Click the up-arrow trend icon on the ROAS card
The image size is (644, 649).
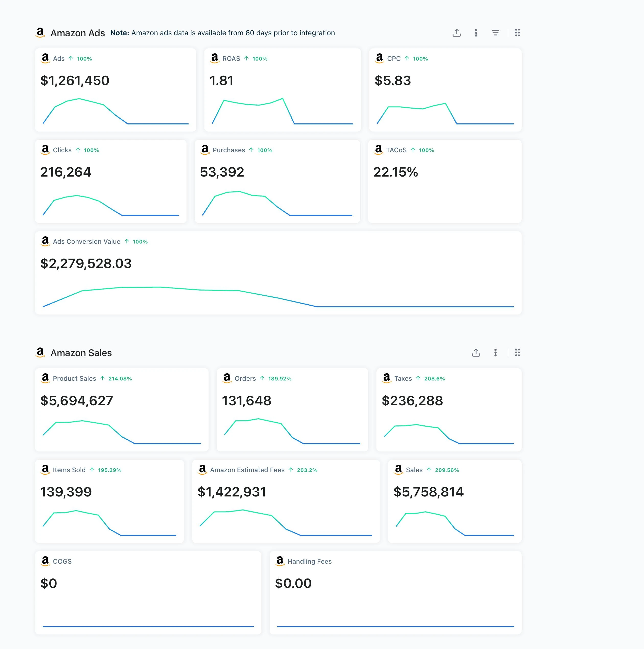click(247, 59)
